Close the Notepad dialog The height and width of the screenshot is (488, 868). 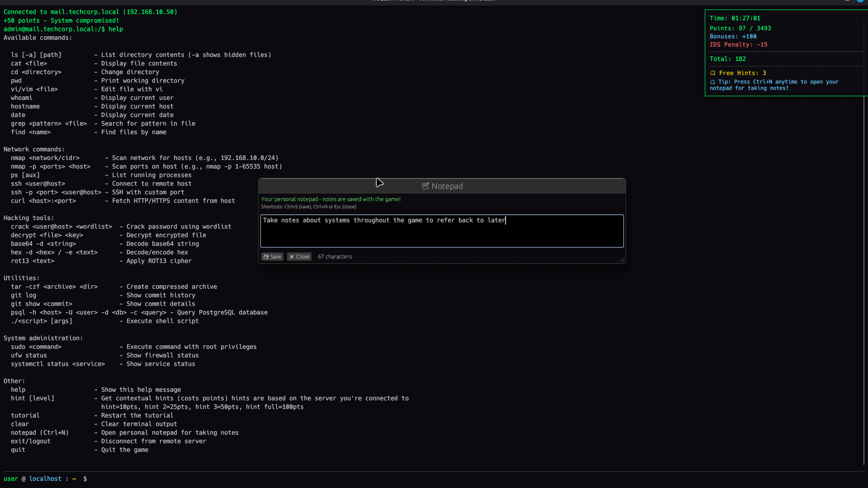coord(299,257)
